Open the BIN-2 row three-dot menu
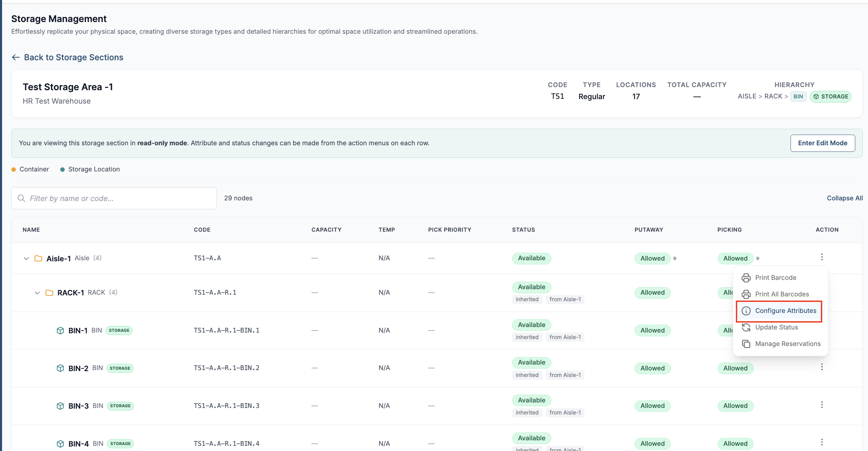 822,367
